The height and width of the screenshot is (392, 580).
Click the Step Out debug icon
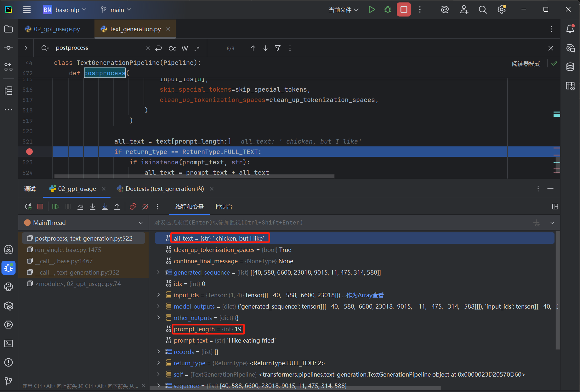tap(117, 207)
